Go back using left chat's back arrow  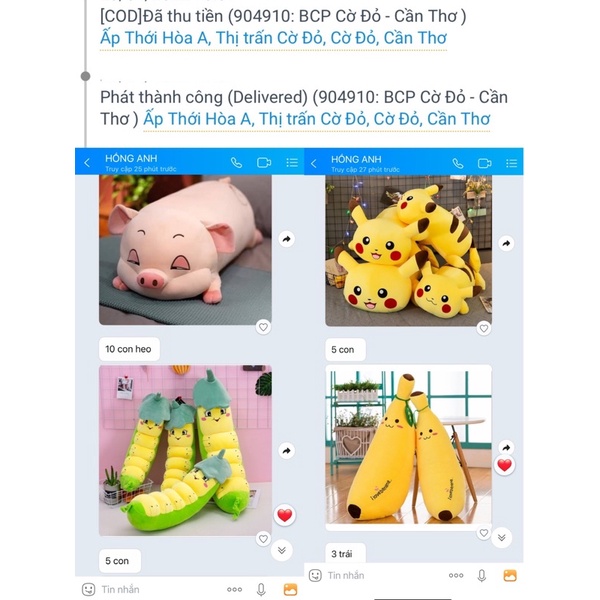[x=87, y=163]
